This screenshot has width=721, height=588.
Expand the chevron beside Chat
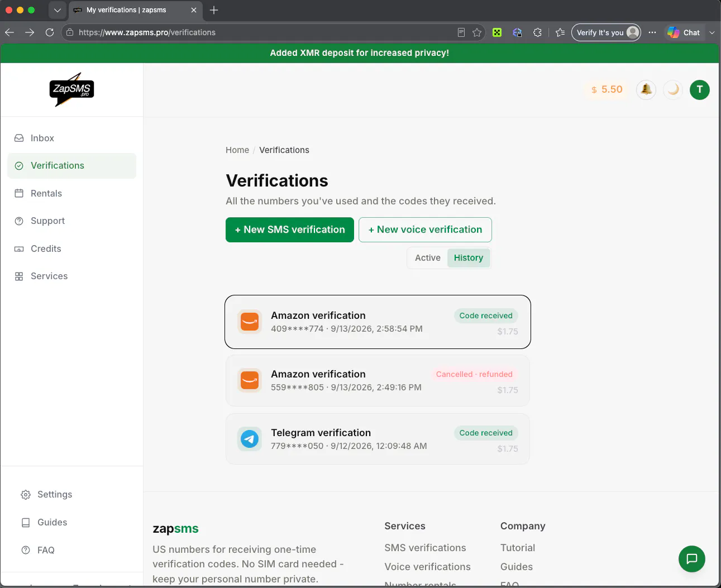click(x=712, y=32)
